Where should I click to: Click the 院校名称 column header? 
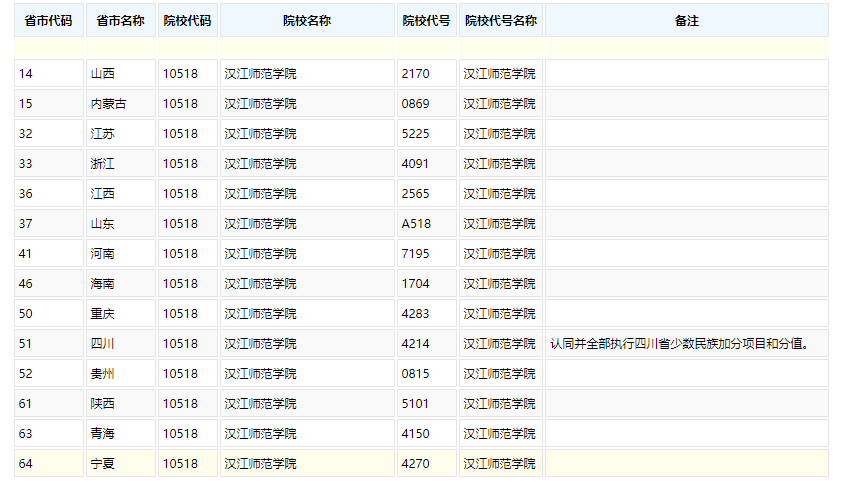tap(307, 21)
